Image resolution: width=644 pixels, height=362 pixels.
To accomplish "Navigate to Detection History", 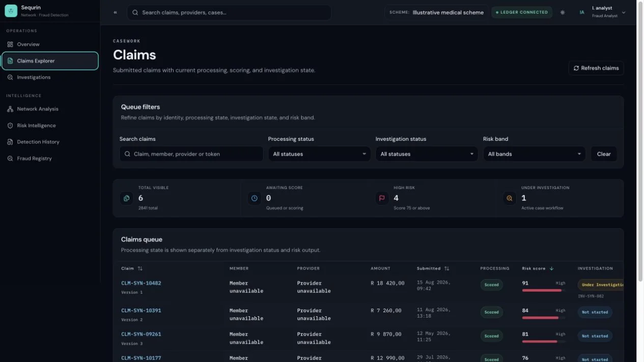I will tap(50, 142).
